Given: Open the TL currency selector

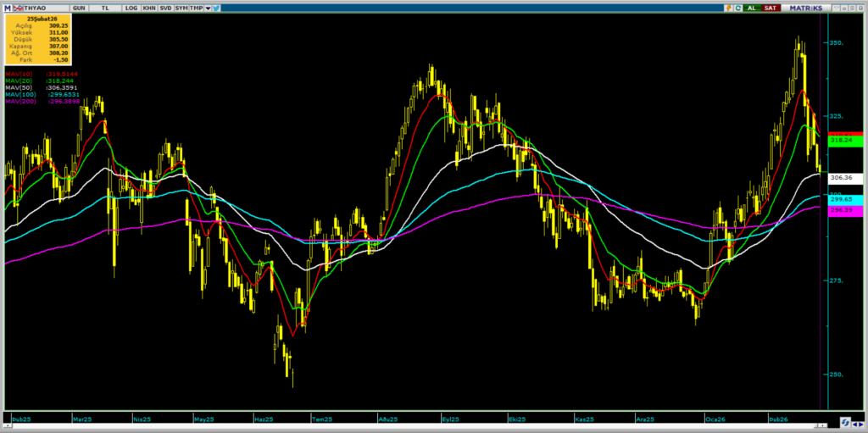Looking at the screenshot, I should pyautogui.click(x=105, y=7).
